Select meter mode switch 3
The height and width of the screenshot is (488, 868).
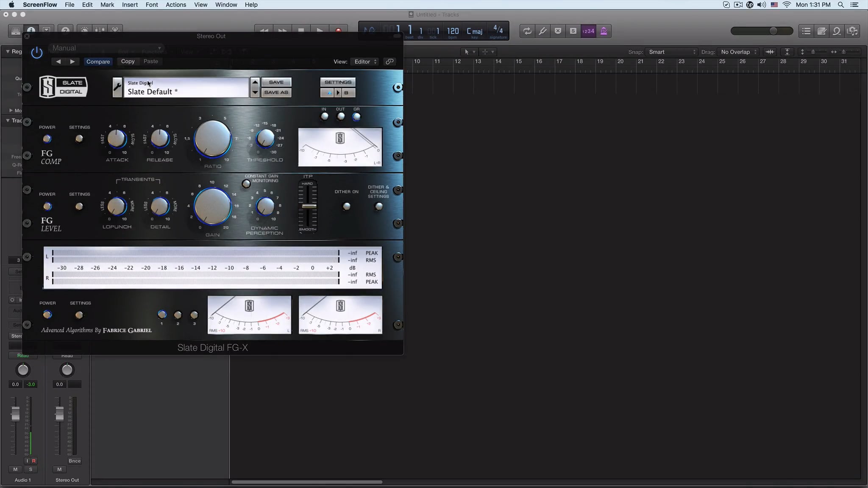coord(194,315)
